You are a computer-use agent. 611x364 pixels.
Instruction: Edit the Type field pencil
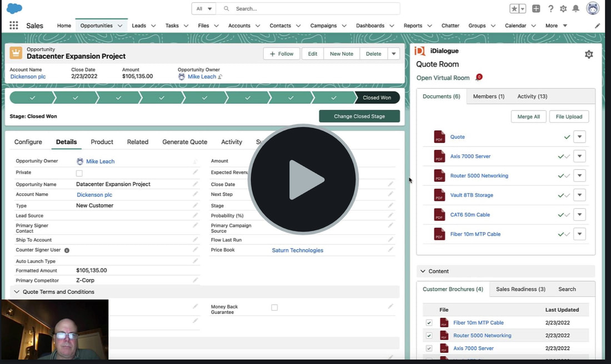pos(195,205)
